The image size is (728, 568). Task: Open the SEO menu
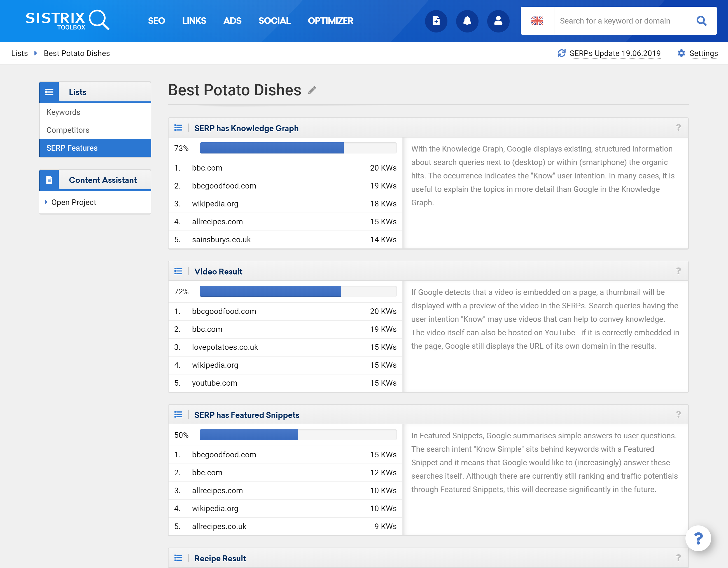click(x=156, y=21)
